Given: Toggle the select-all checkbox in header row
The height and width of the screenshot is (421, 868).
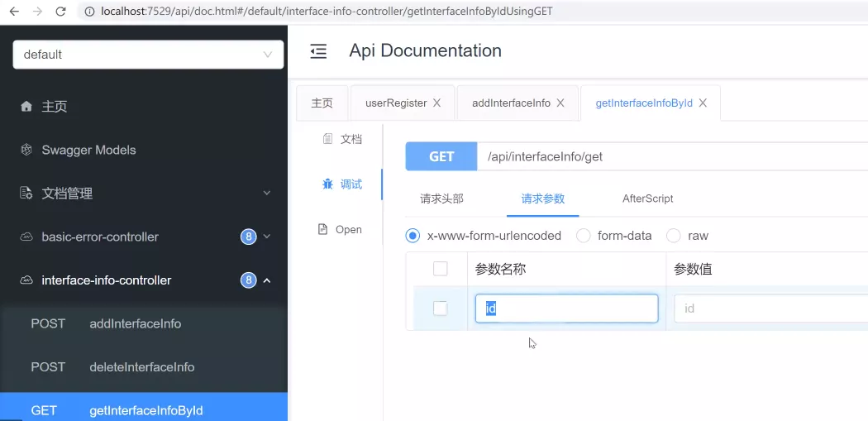Looking at the screenshot, I should (x=440, y=269).
